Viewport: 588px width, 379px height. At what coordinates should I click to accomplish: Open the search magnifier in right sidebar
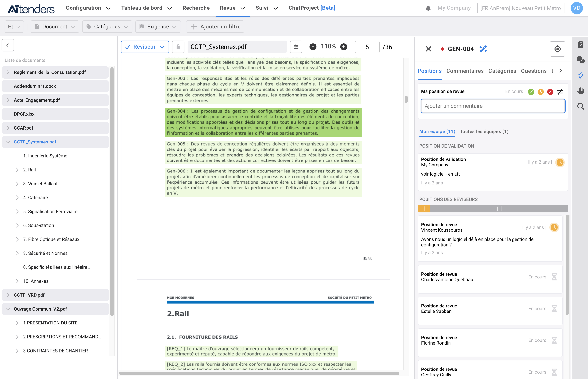coord(580,106)
